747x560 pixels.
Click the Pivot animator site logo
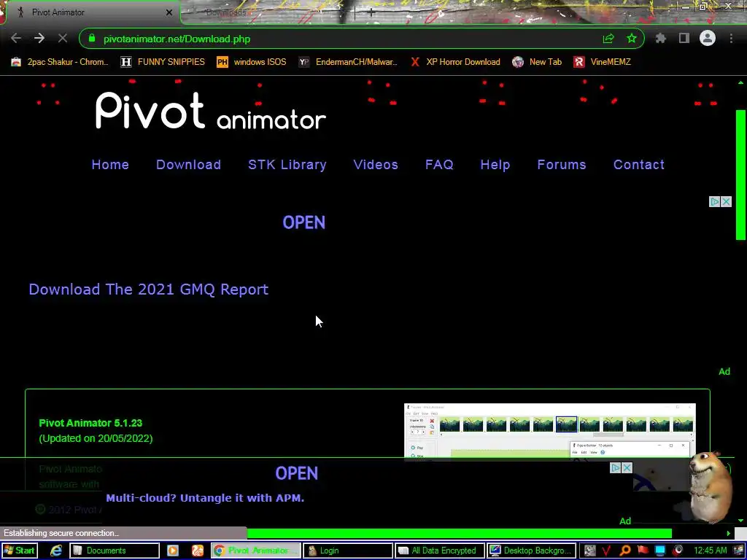point(211,111)
